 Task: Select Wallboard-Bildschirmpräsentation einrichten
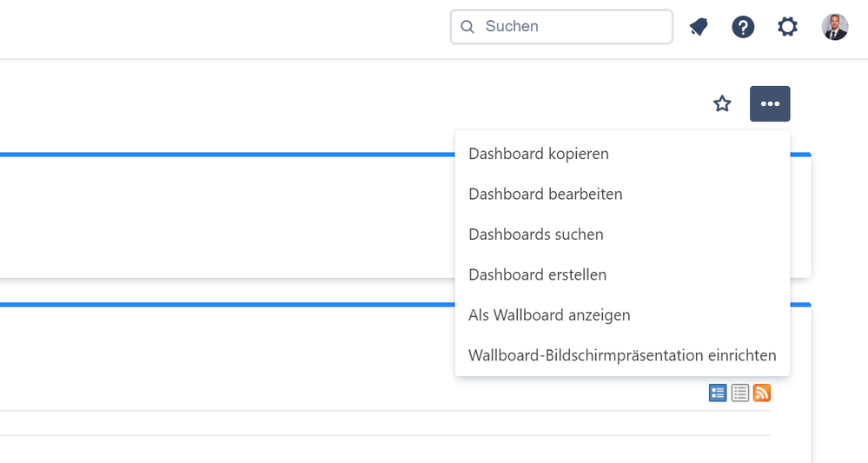[622, 355]
